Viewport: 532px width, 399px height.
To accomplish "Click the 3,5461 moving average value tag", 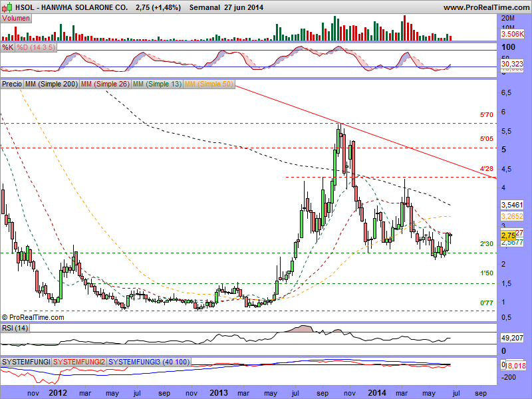I will point(512,205).
